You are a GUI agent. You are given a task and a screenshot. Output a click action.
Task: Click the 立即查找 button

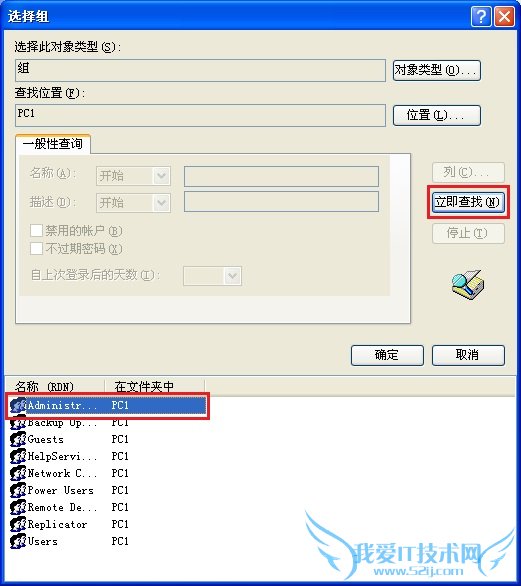467,202
